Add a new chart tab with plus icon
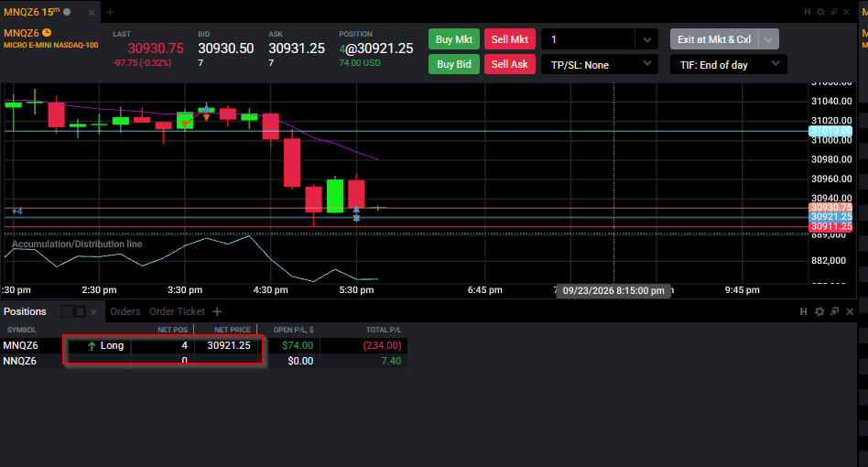The height and width of the screenshot is (467, 868). (110, 12)
